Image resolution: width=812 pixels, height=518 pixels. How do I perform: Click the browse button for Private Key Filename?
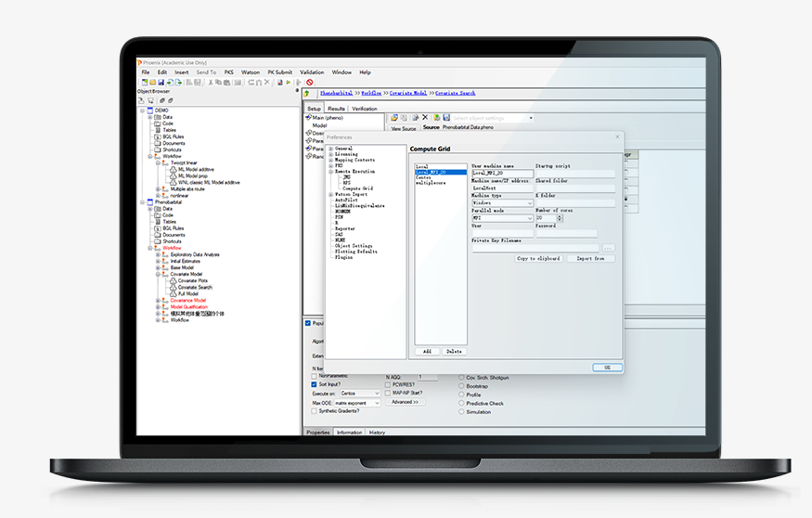[x=609, y=248]
